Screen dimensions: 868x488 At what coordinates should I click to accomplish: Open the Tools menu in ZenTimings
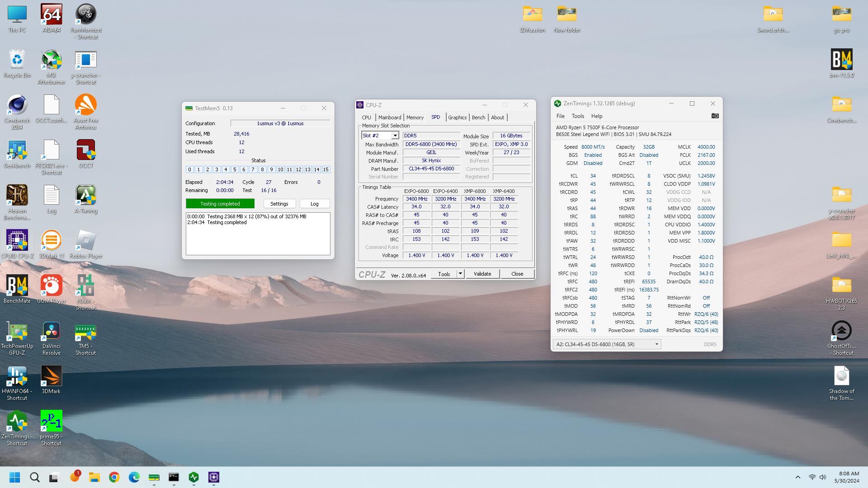tap(577, 116)
